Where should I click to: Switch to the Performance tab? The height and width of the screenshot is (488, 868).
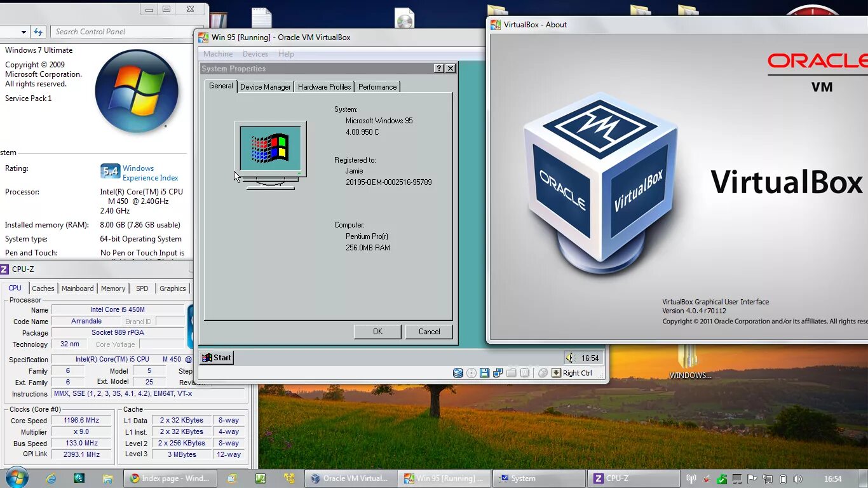(377, 87)
